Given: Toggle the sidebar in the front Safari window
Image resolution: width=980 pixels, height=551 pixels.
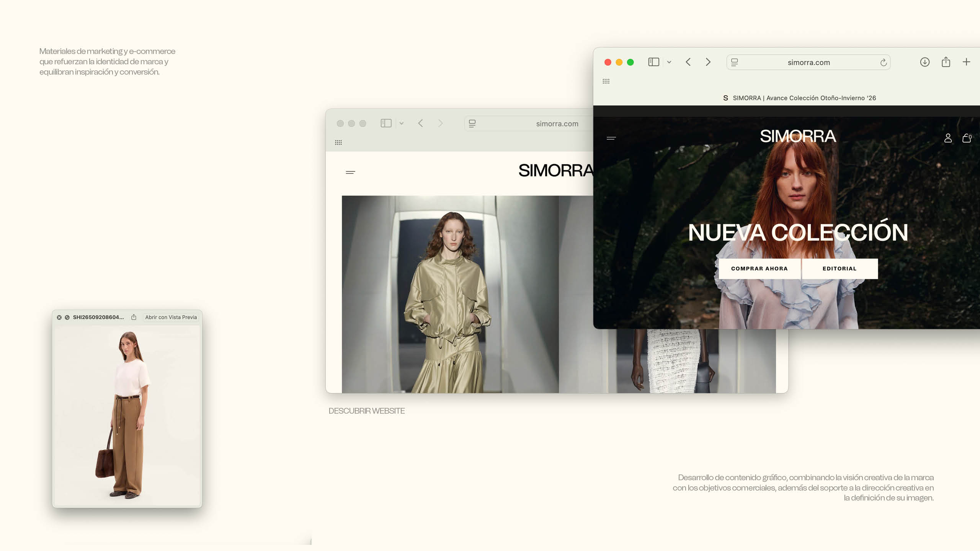Looking at the screenshot, I should (653, 62).
